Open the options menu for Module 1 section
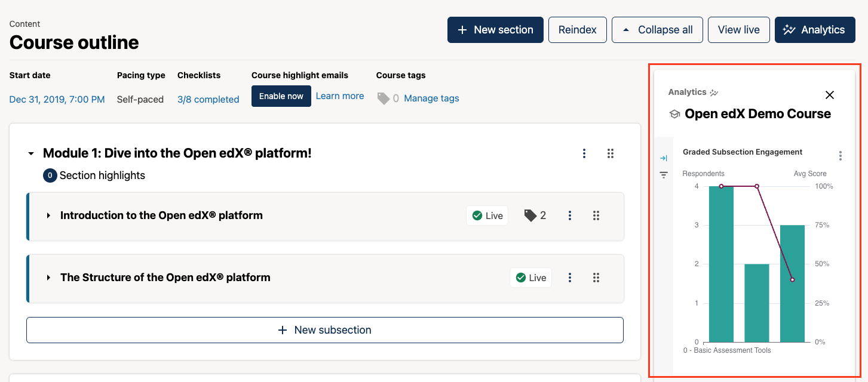Screen dimensions: 868x382 [584, 153]
